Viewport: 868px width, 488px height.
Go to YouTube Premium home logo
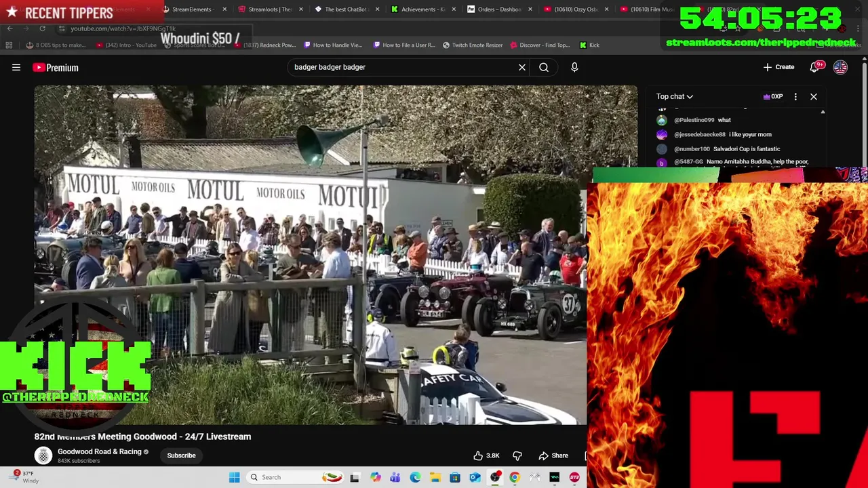pyautogui.click(x=56, y=67)
